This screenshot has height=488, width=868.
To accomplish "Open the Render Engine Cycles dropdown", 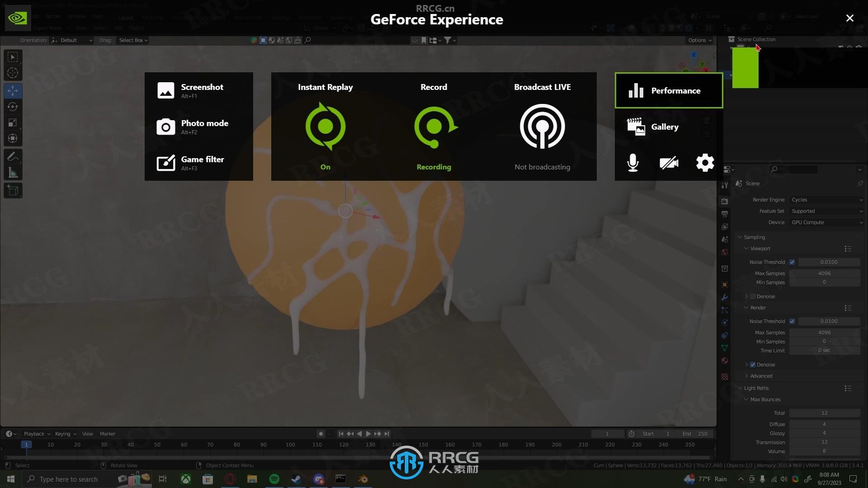I will (x=826, y=200).
